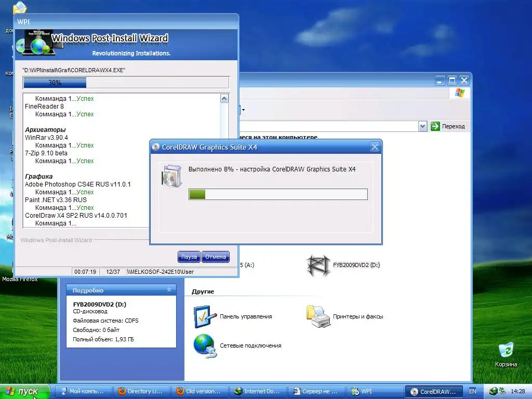Maximize the Explorer window
Viewport: 532px width, 399px height.
click(452, 81)
